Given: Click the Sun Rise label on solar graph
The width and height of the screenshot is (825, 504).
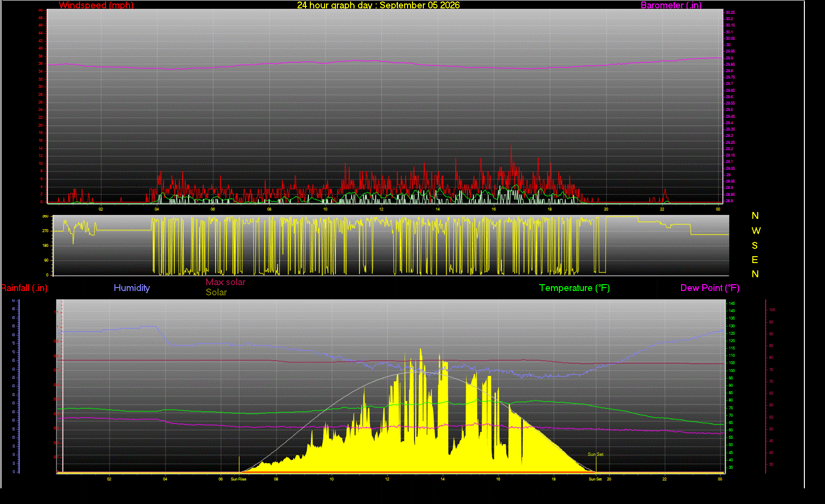Looking at the screenshot, I should pyautogui.click(x=239, y=479).
